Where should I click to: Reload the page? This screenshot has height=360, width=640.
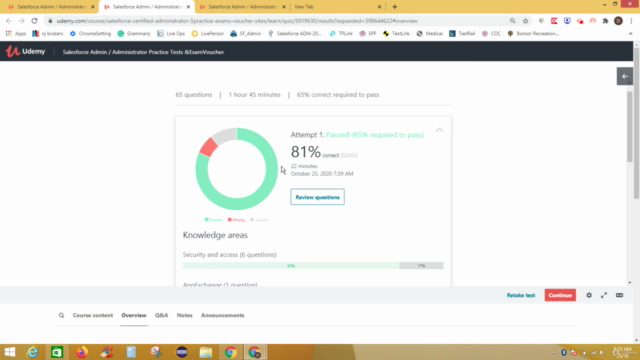coord(34,21)
